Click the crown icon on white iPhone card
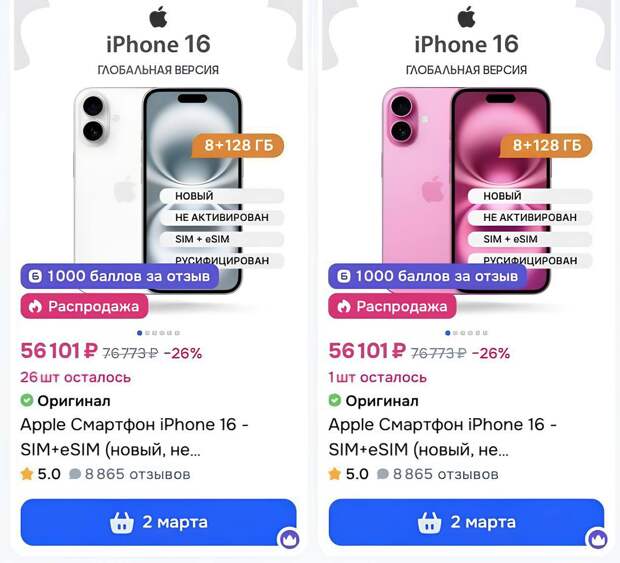Screen dimensions: 620x563 (289, 538)
